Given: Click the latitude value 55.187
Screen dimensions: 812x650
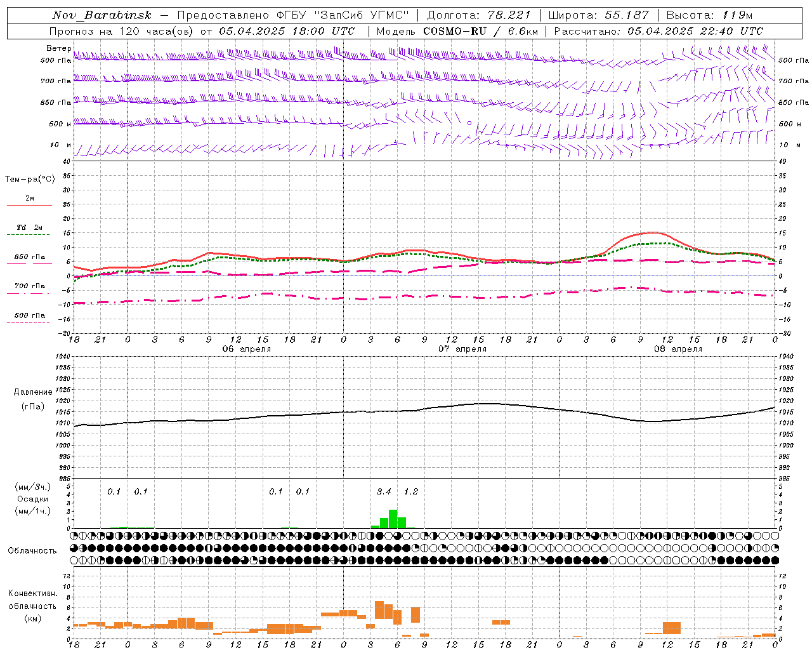Looking at the screenshot, I should coord(627,15).
